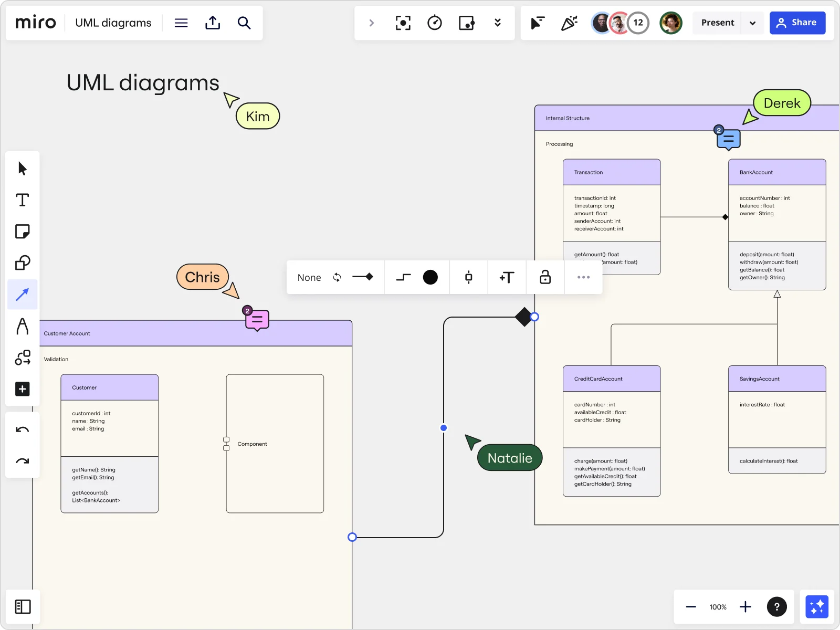
Task: Toggle hide collaborators' cursors icon
Action: pyautogui.click(x=538, y=23)
